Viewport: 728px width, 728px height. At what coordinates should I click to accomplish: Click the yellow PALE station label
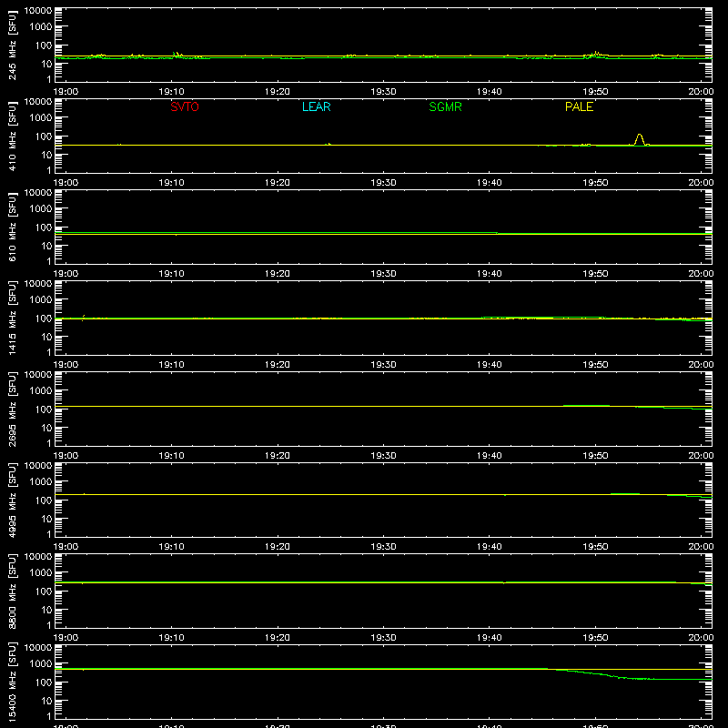[x=579, y=106]
